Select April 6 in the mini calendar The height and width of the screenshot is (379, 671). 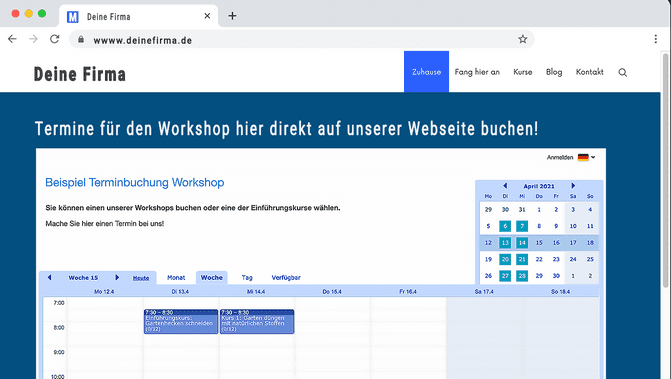coord(505,226)
